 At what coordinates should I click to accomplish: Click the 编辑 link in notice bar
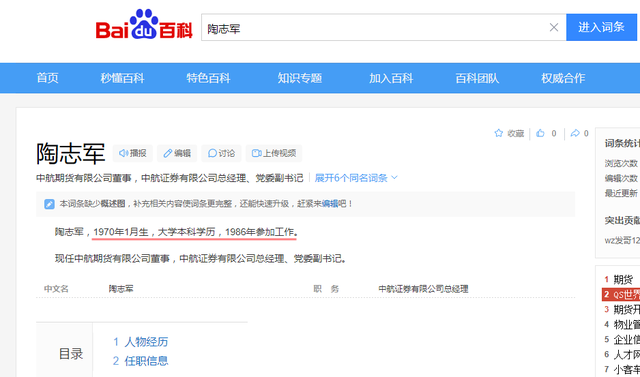[330, 203]
